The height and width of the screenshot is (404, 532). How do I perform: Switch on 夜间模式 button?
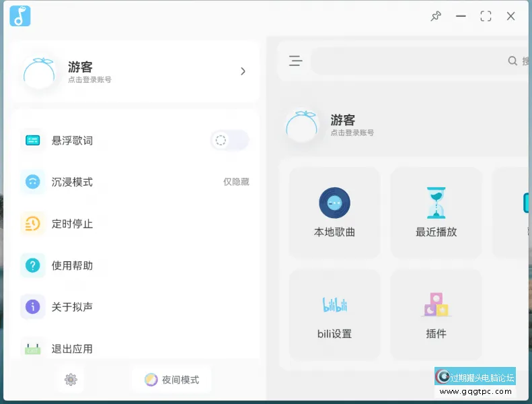172,380
